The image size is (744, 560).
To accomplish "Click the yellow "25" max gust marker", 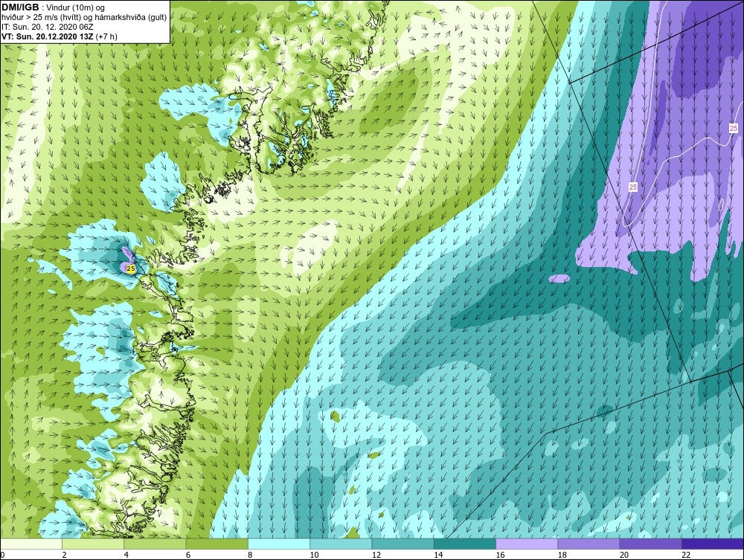I will [132, 268].
